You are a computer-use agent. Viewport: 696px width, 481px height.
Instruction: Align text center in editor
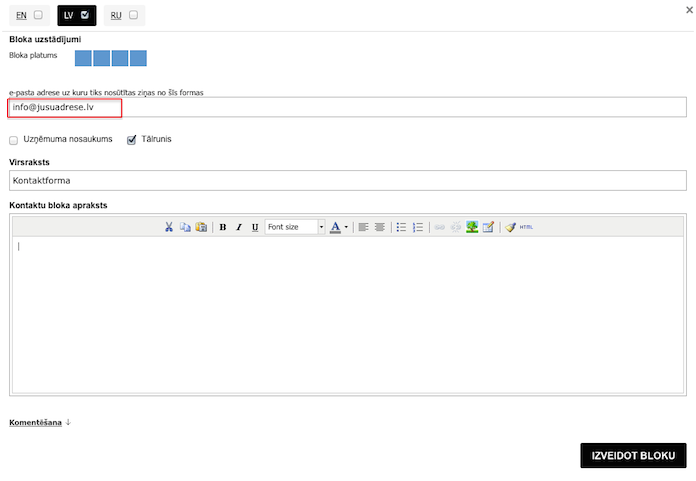click(380, 227)
